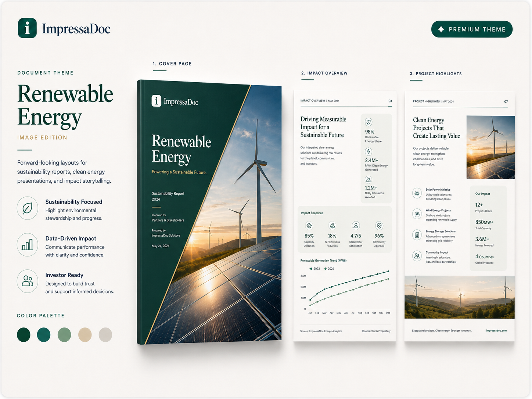Open the Impact Overview page preview
Viewport: 532px width, 399px height.
tap(345, 216)
